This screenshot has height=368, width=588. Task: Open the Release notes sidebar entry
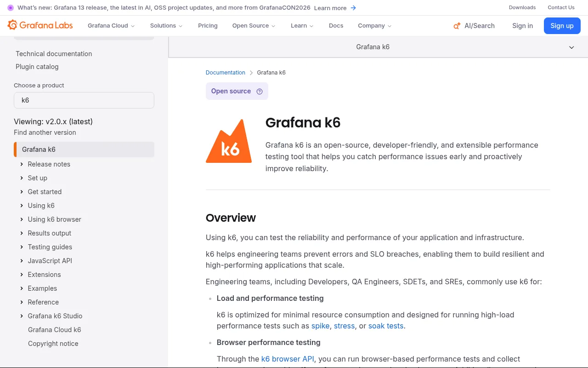pyautogui.click(x=49, y=164)
